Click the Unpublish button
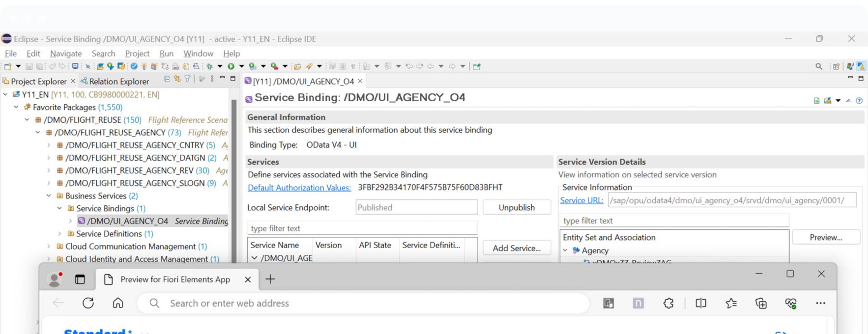Viewport: 868px width, 334px height. (x=516, y=207)
